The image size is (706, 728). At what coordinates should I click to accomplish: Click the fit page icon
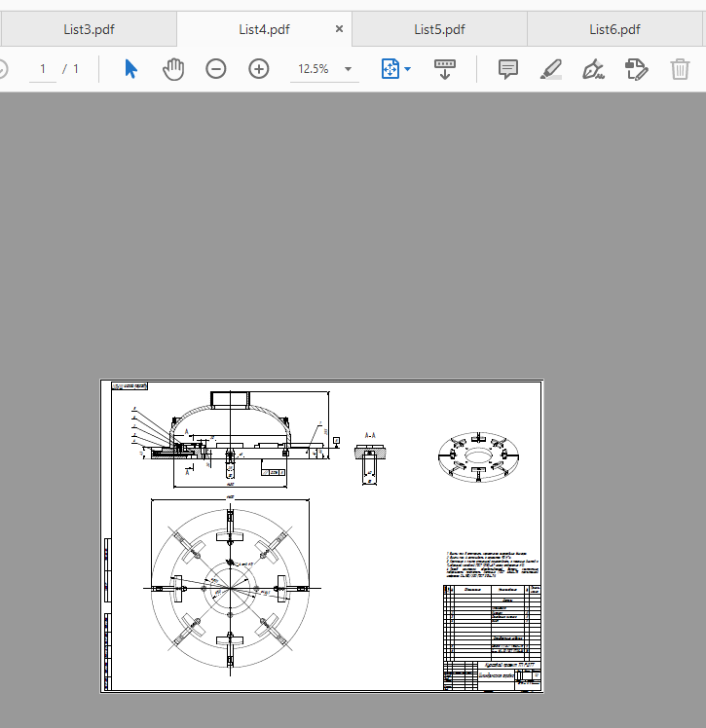coord(390,69)
